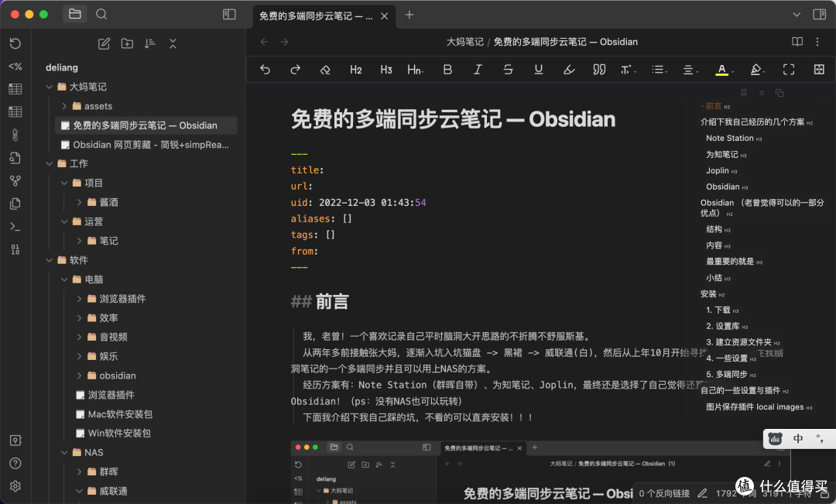Change the file sort order
Viewport: 836px width, 504px height.
tap(150, 43)
